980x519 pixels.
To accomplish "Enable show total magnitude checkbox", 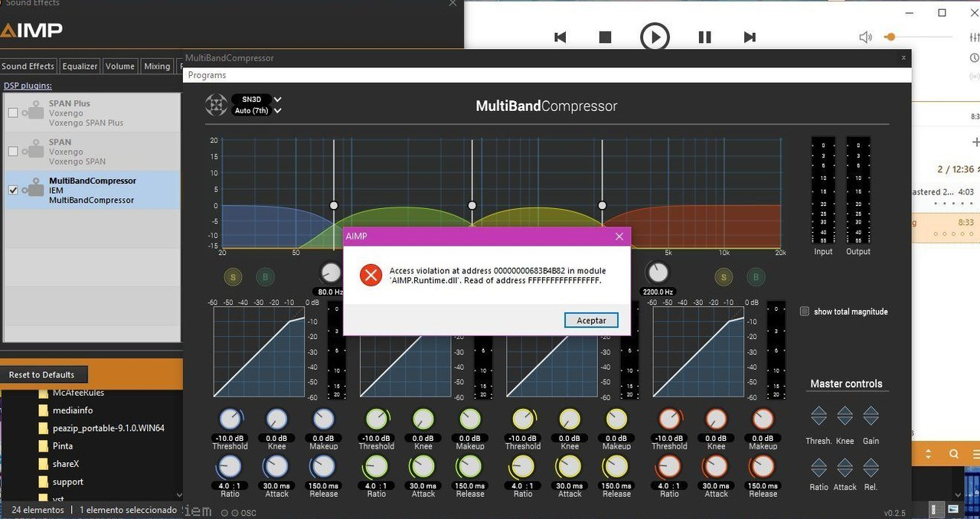I will tap(804, 312).
